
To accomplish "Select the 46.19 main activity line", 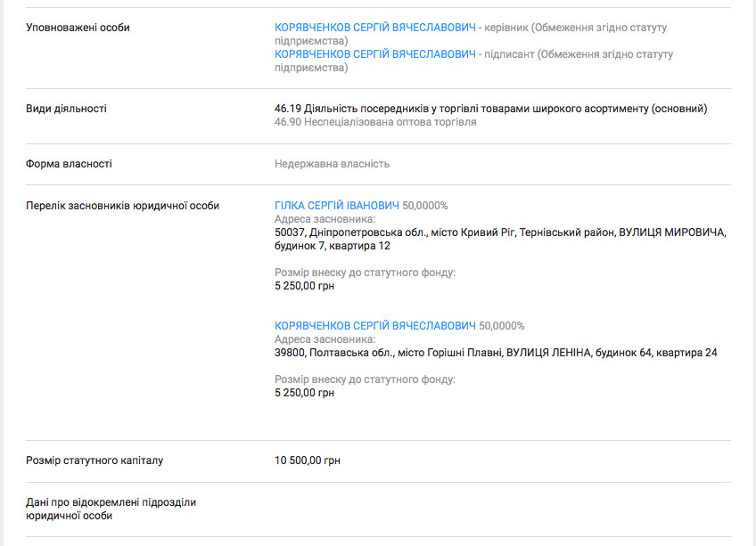I will pyautogui.click(x=490, y=109).
